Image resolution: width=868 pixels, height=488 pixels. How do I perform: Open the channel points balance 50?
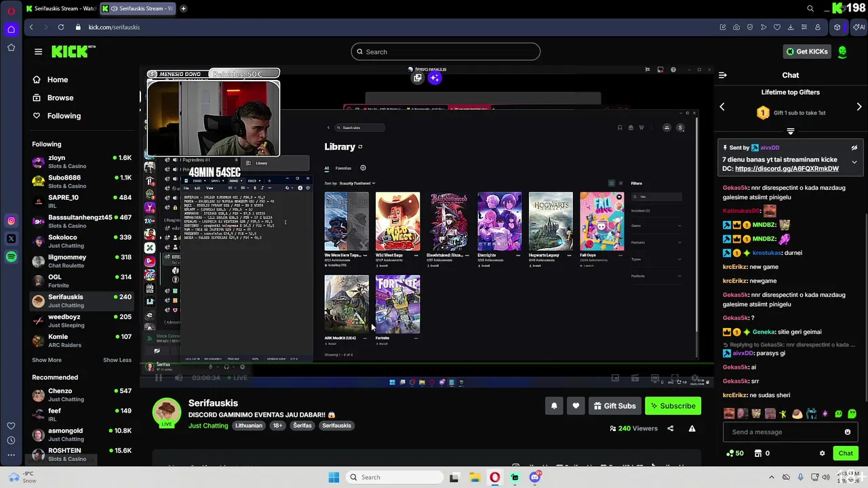pos(734,453)
